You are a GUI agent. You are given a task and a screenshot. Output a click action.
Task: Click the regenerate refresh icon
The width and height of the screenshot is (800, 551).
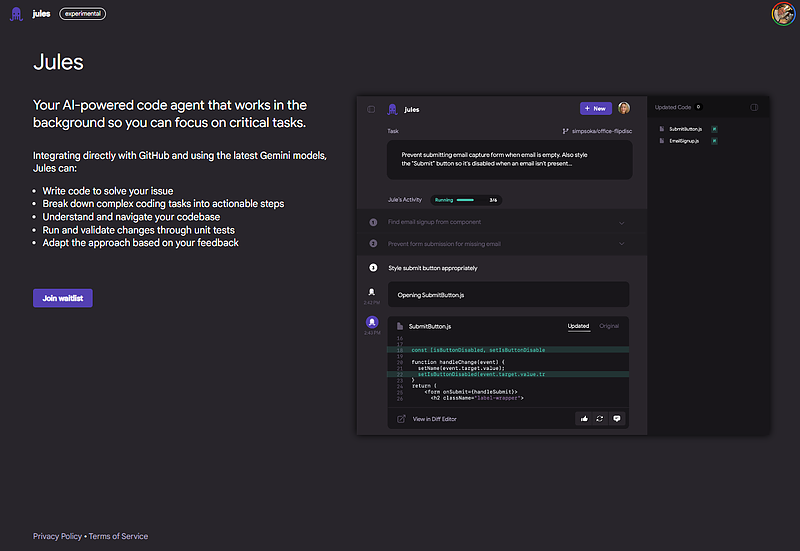point(600,418)
